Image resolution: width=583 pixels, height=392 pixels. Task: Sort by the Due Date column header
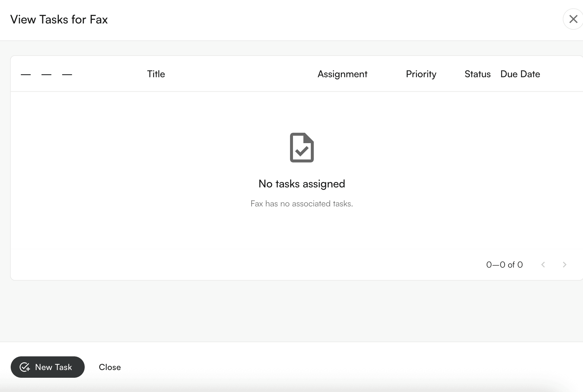click(520, 74)
